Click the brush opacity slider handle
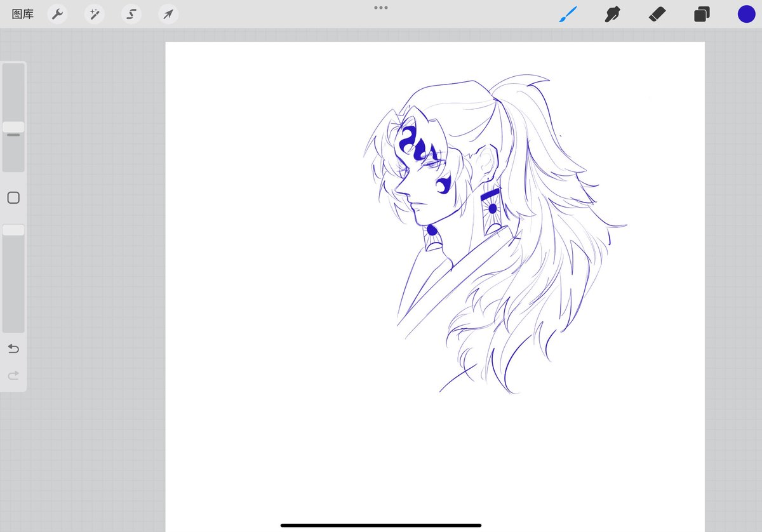762x532 pixels. (x=13, y=230)
